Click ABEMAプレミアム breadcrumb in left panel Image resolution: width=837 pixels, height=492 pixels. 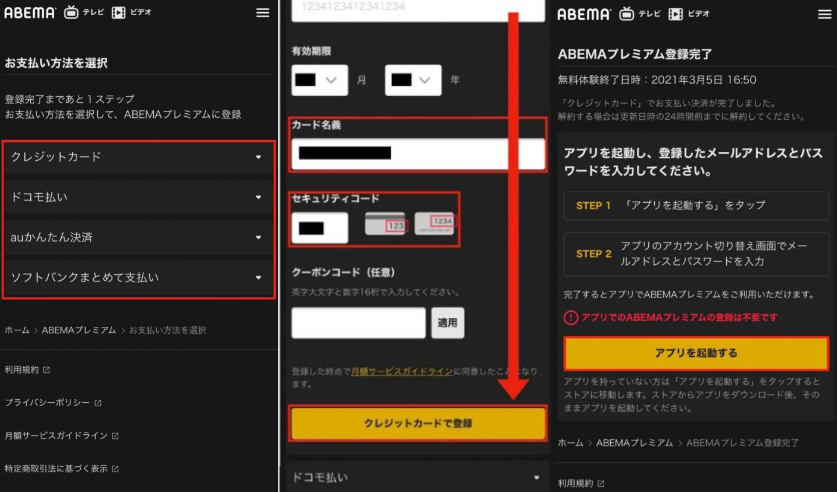[x=79, y=330]
